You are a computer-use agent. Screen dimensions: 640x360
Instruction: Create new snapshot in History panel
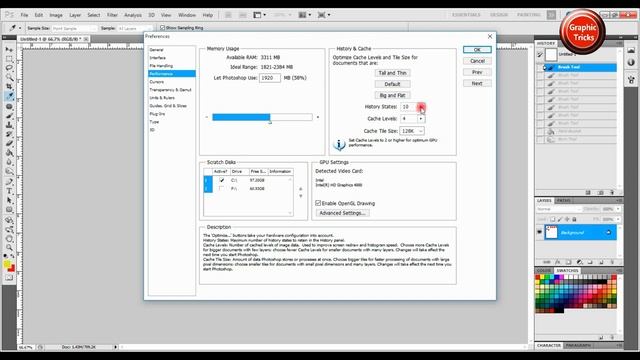[x=600, y=192]
